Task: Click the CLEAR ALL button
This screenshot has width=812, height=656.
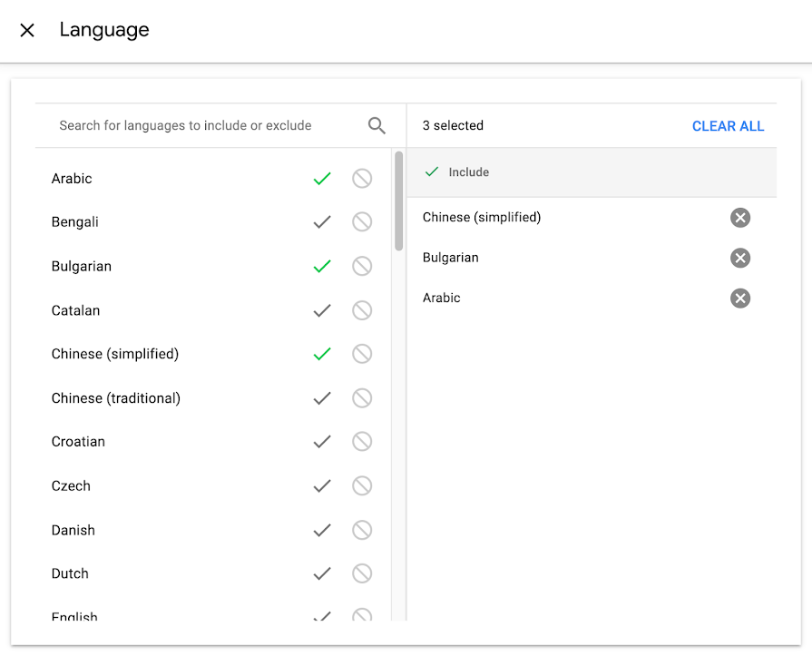Action: click(x=728, y=126)
